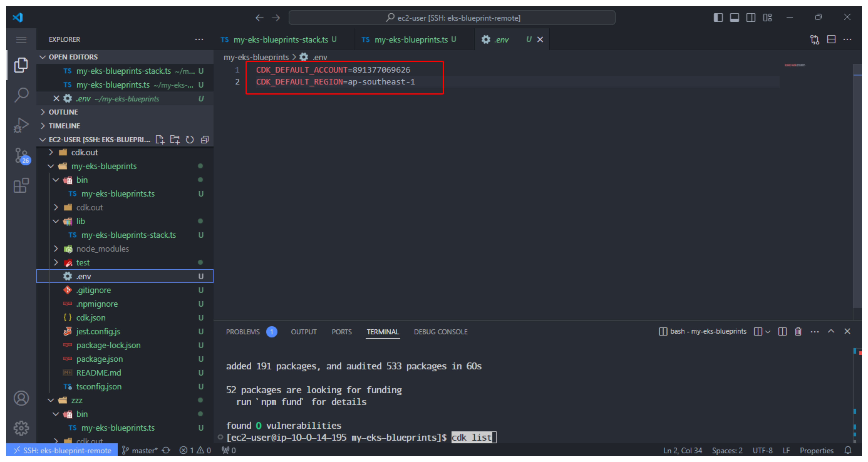
Task: Click the command center search box
Action: [452, 18]
